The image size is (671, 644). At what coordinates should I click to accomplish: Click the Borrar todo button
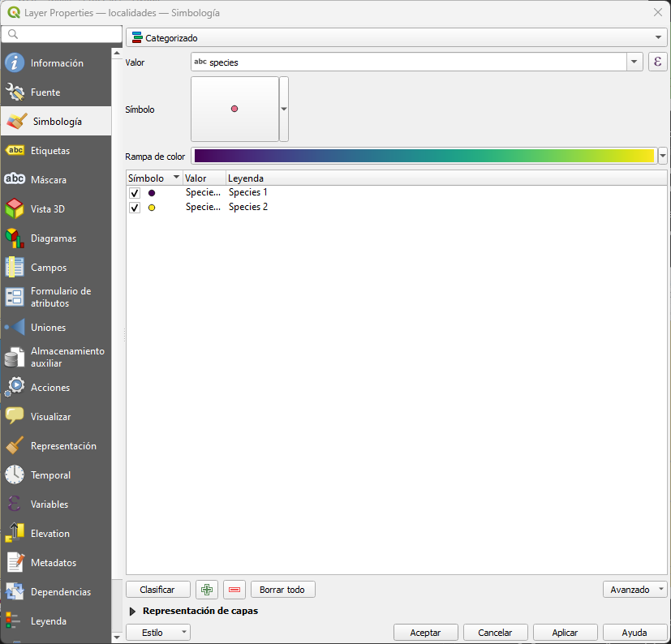283,590
